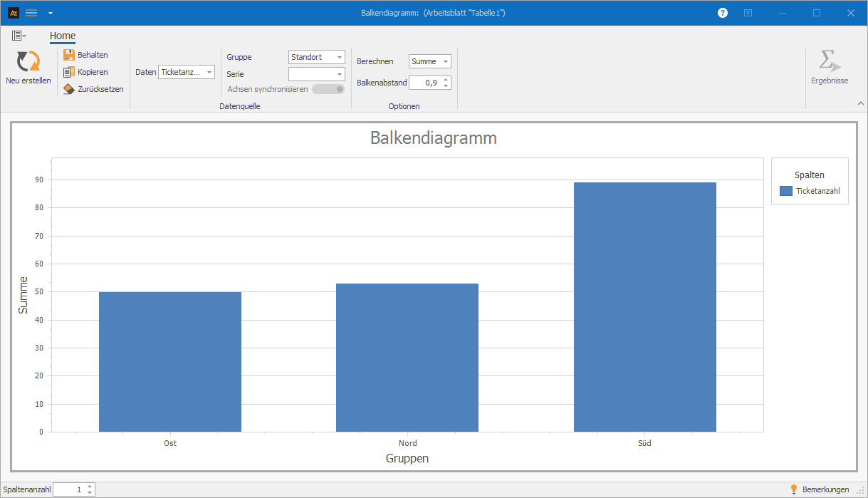This screenshot has height=498, width=868.
Task: Click the Neu erstellen refresh icon
Action: coord(28,61)
